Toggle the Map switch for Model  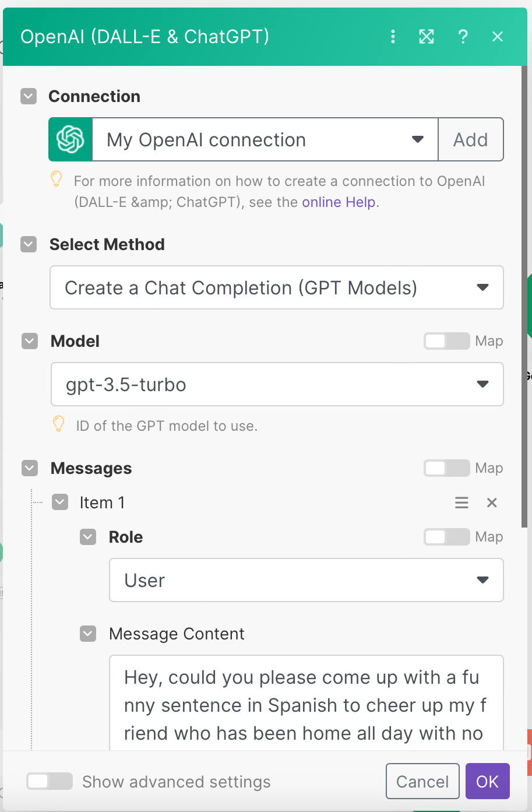(x=446, y=341)
